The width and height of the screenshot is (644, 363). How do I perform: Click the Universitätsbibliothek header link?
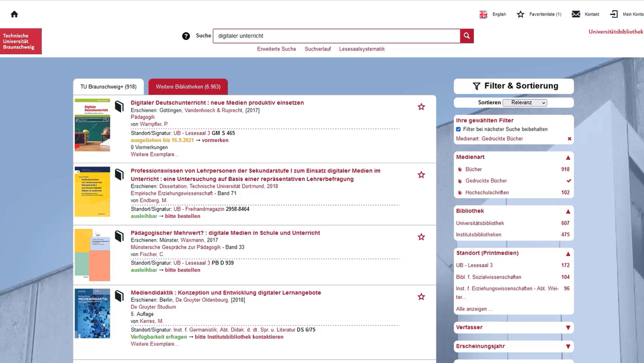pos(616,32)
